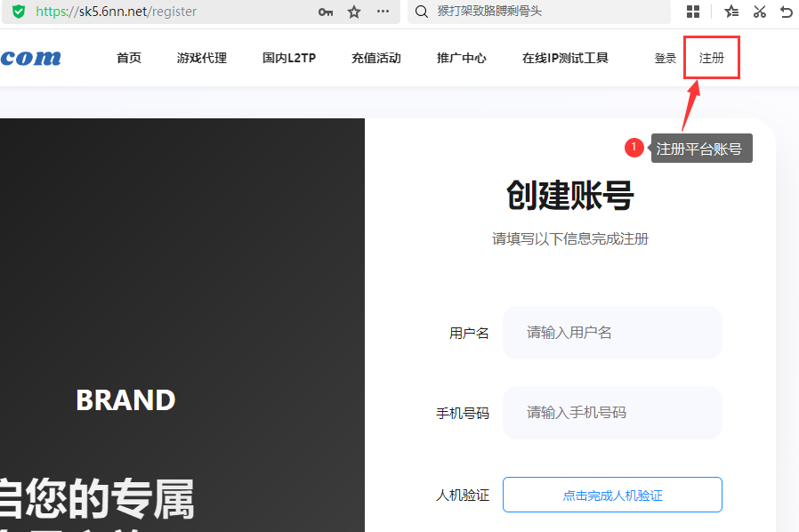Open the favorites list icon

click(x=730, y=12)
